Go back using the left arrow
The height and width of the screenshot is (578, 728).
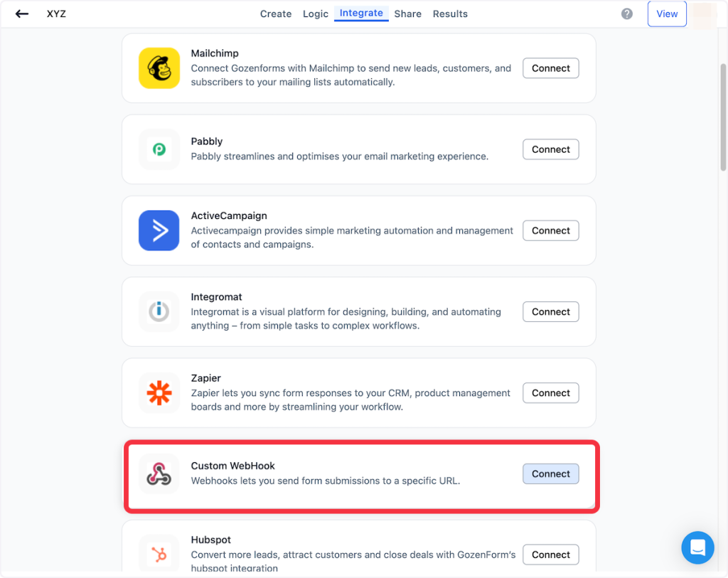(x=22, y=14)
